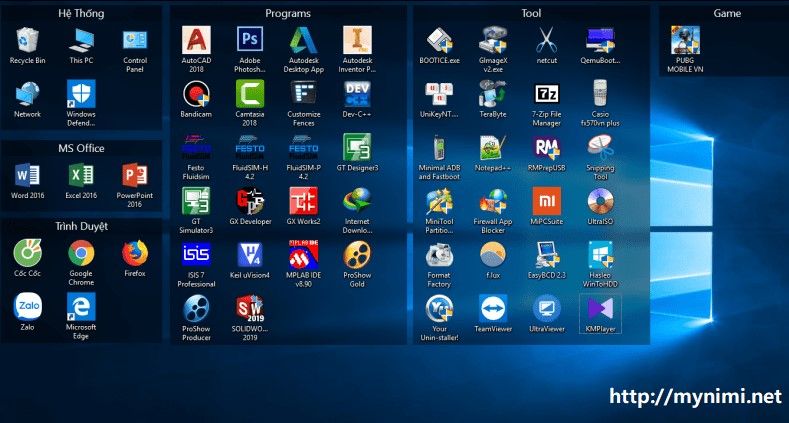This screenshot has height=423, width=789.
Task: Select the FluidSIM-P 4.2 icon
Action: tap(303, 148)
